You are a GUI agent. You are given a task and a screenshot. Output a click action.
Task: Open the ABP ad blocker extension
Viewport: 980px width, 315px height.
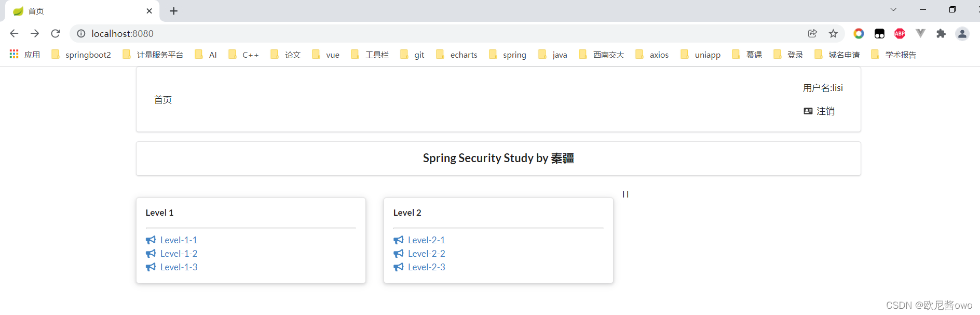900,33
